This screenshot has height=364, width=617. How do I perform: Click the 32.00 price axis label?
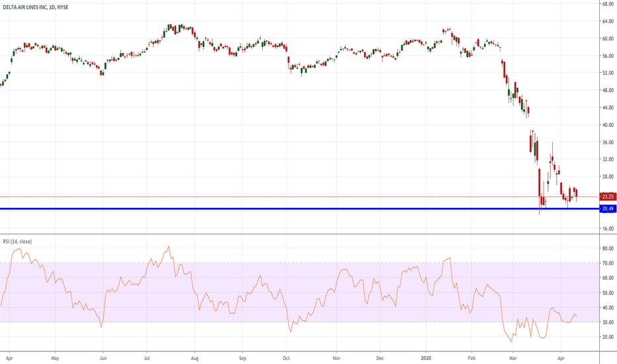point(608,159)
